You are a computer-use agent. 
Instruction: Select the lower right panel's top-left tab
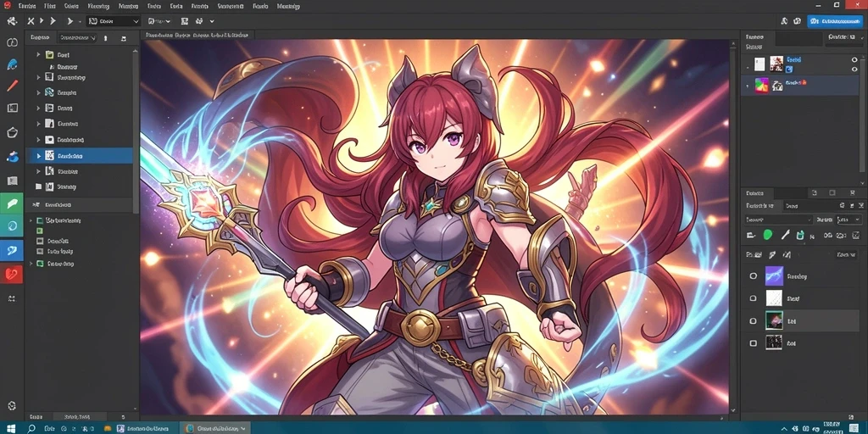pyautogui.click(x=755, y=193)
